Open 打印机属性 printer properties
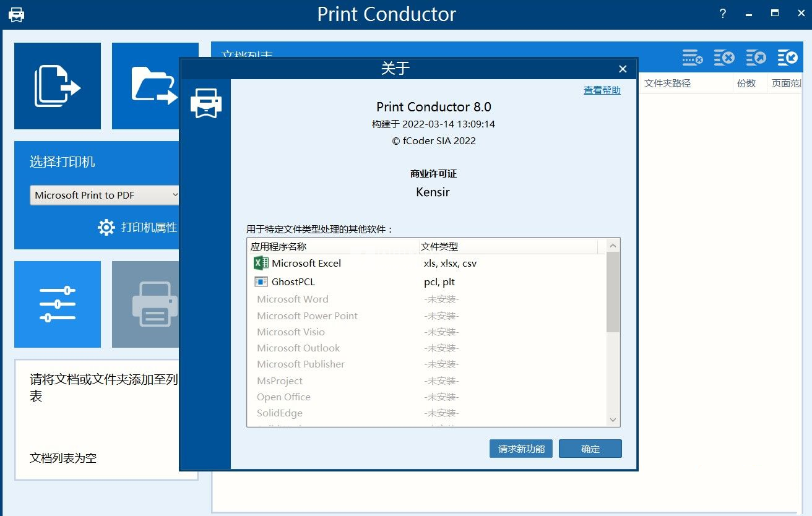812x516 pixels. click(149, 227)
